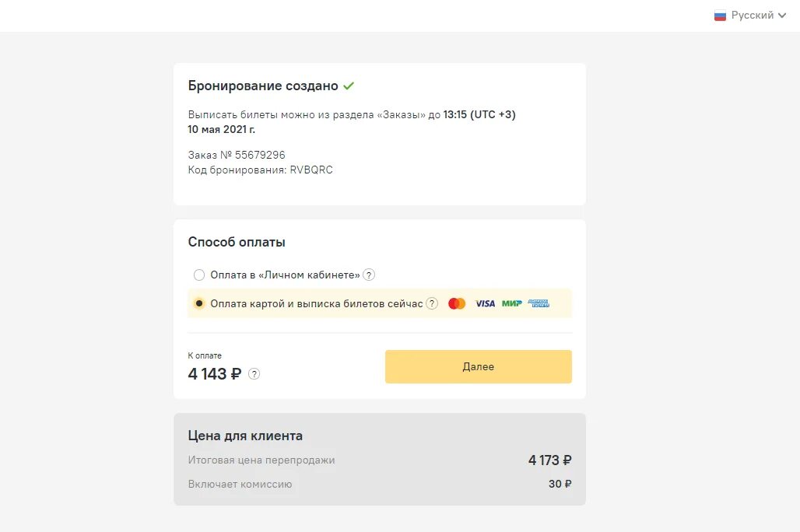Open the Русский language selector label
This screenshot has height=532, width=800.
[x=752, y=16]
